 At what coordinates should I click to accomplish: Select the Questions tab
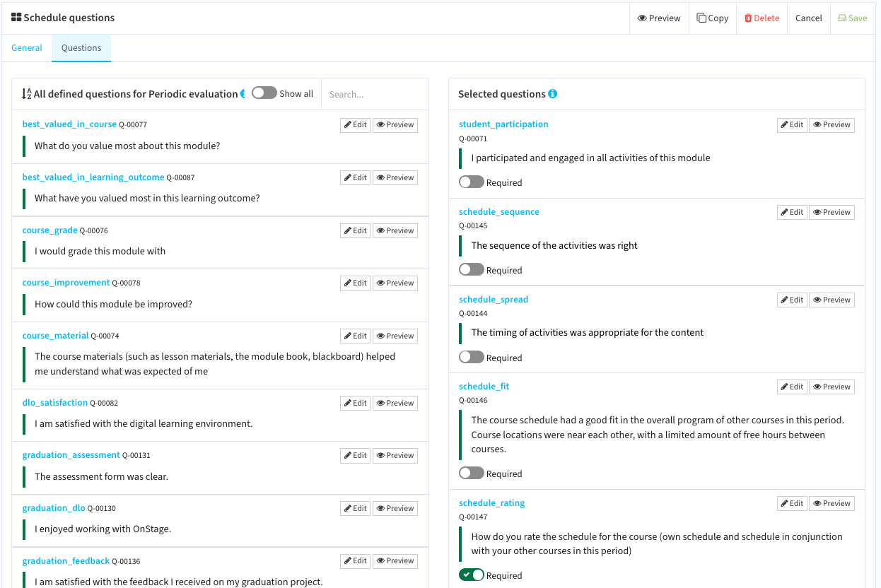coord(81,48)
